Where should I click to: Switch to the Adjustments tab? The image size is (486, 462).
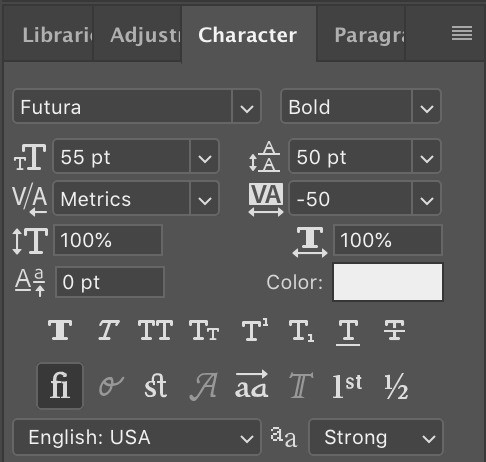click(x=138, y=34)
